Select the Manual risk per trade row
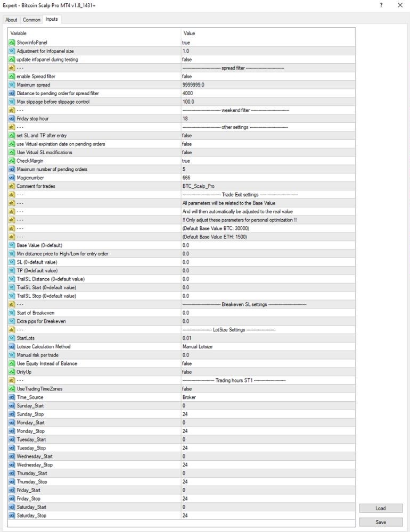 click(x=182, y=355)
